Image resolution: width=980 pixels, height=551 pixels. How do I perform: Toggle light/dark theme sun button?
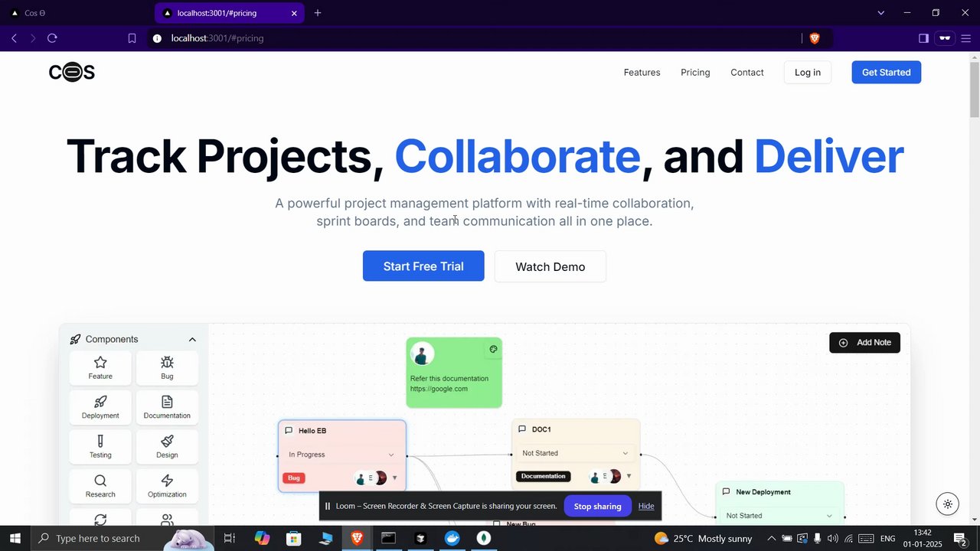point(948,504)
